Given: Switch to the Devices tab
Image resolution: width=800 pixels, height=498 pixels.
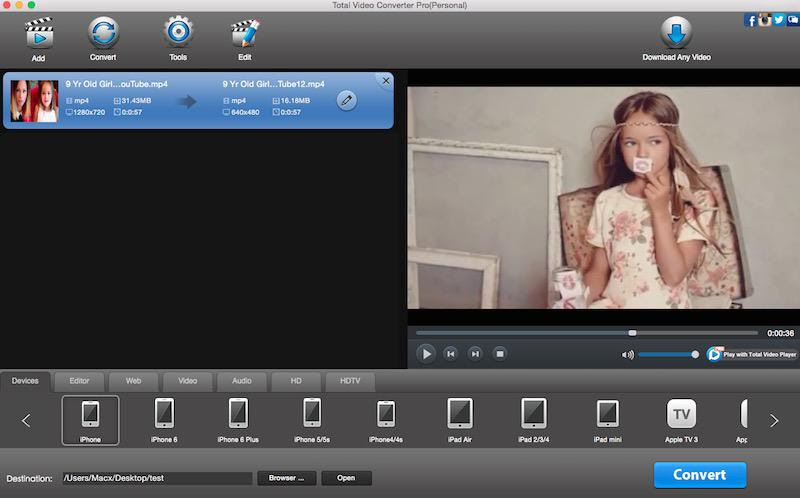Looking at the screenshot, I should (25, 381).
